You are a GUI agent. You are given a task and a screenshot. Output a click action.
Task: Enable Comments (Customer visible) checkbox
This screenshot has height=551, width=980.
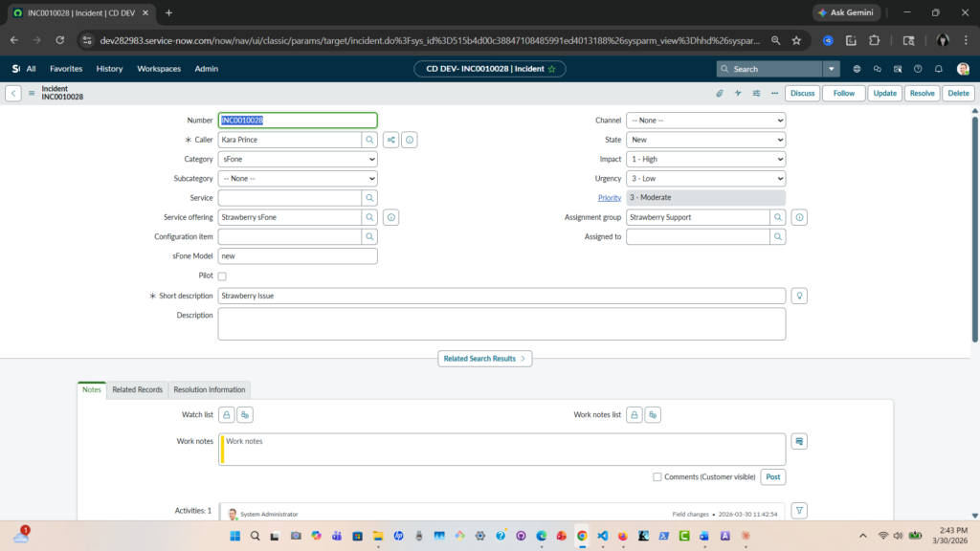[x=657, y=476]
